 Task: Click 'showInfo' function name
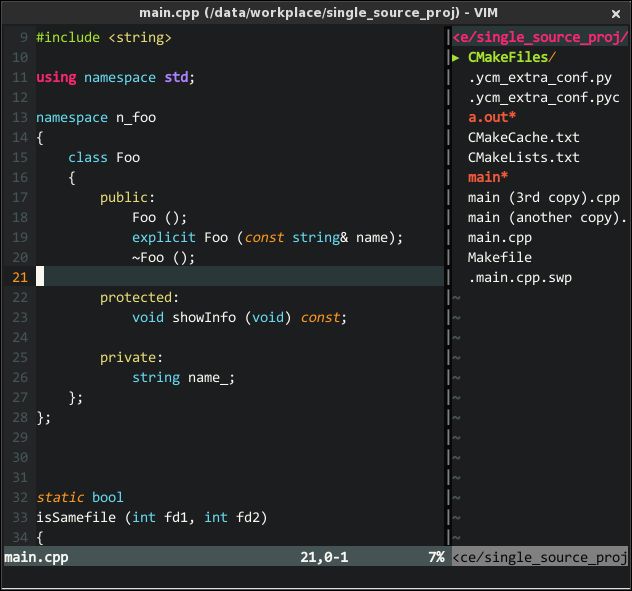pos(204,317)
